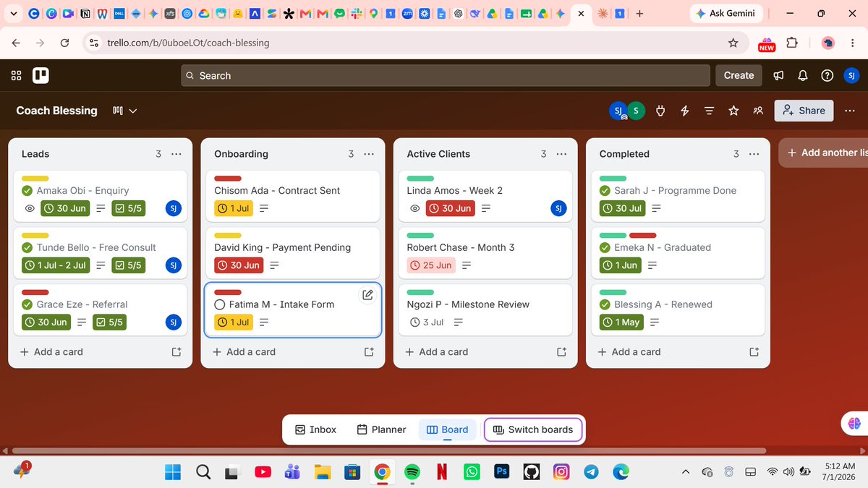868x488 pixels.
Task: Open Leads list actions menu
Action: pyautogui.click(x=176, y=154)
